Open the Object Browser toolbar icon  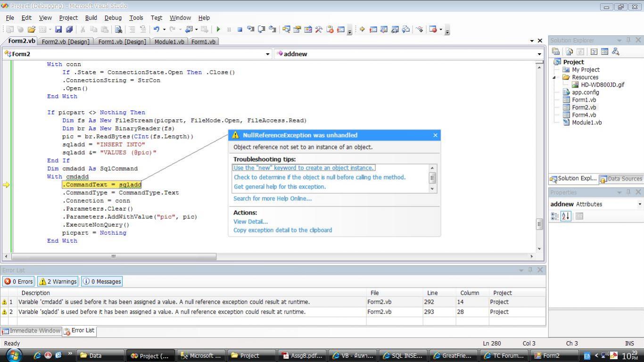pos(308,29)
